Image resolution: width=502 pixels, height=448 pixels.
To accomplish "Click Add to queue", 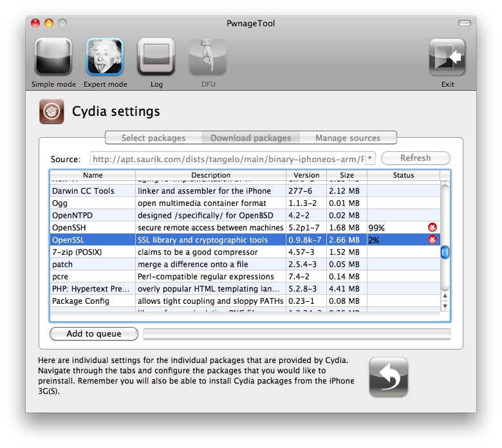I will coord(94,333).
